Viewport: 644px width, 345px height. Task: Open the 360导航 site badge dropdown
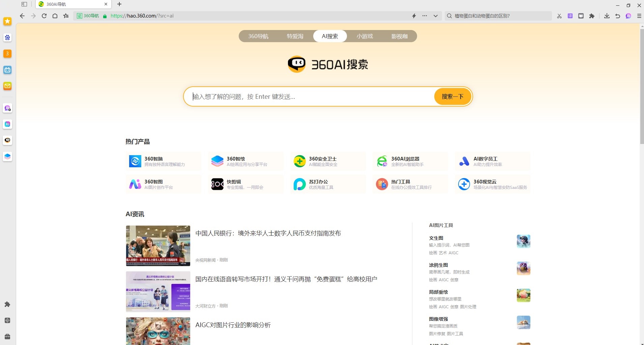(x=88, y=16)
